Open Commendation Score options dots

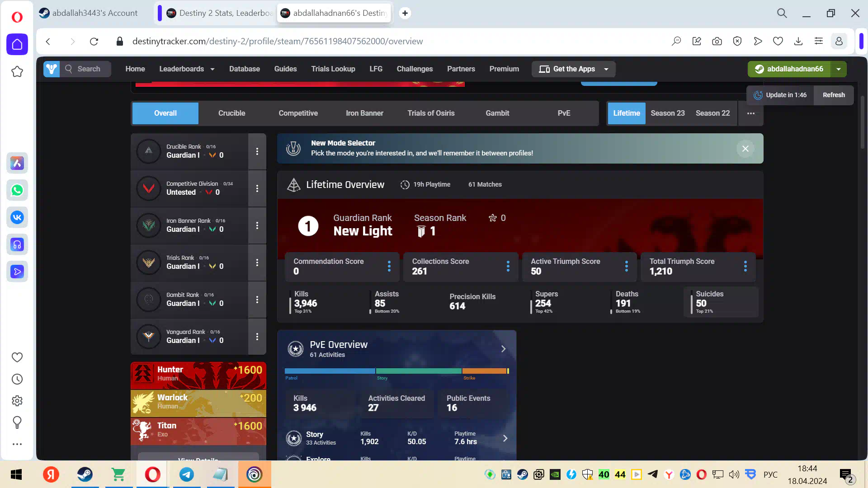coord(389,266)
